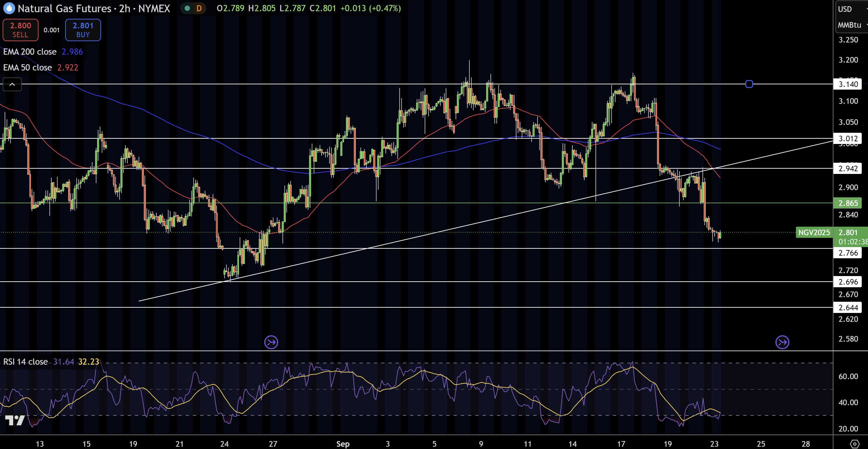Click the 2.801 BUY button
This screenshot has height=449, width=868.
[83, 30]
